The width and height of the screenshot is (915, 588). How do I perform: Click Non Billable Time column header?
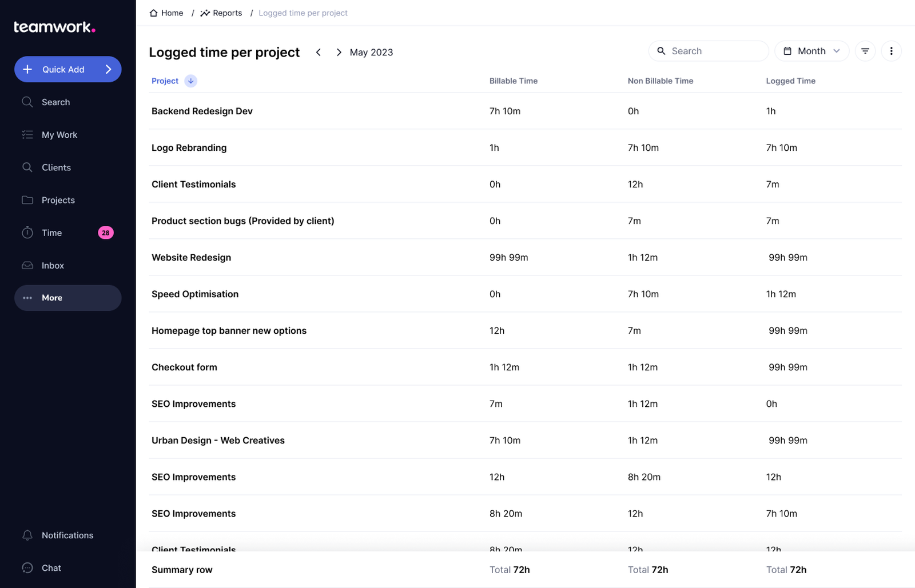click(661, 81)
